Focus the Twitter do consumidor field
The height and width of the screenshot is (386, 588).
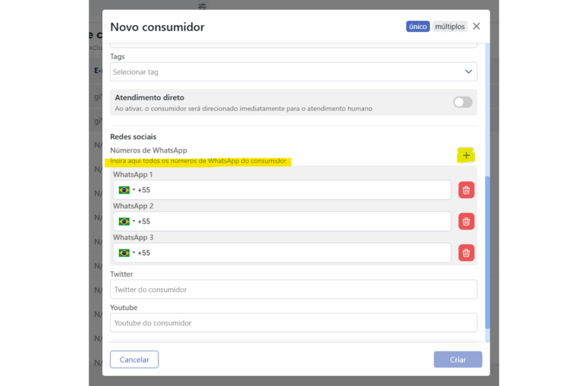pyautogui.click(x=293, y=290)
